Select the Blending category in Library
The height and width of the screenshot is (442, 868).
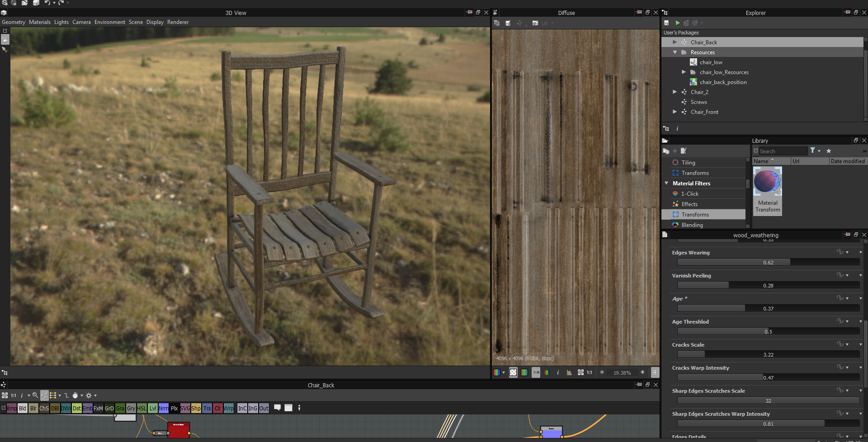click(x=692, y=225)
